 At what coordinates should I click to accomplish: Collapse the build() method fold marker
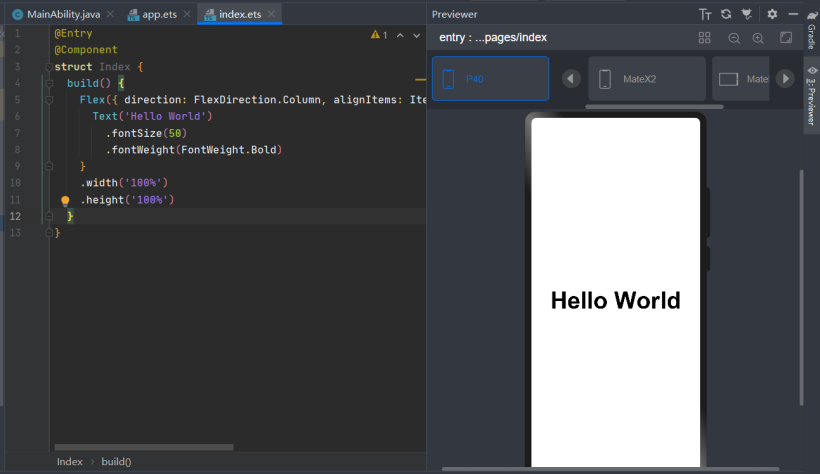[49, 83]
